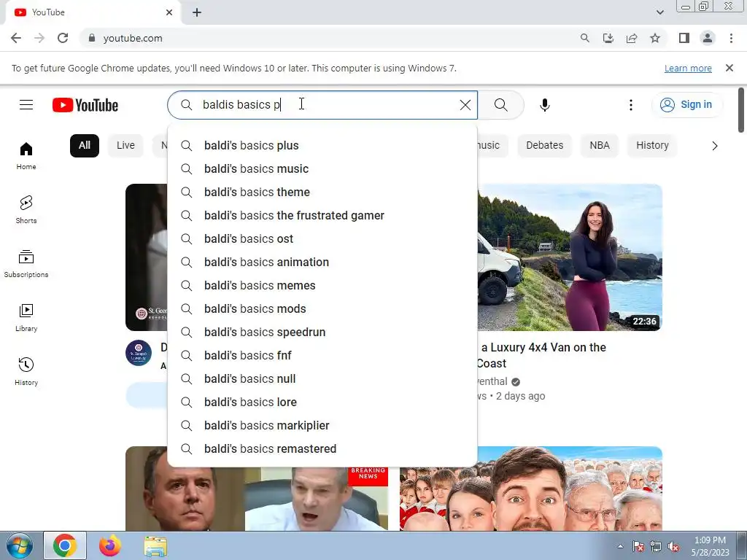Select the NBA filter chip

(x=600, y=145)
